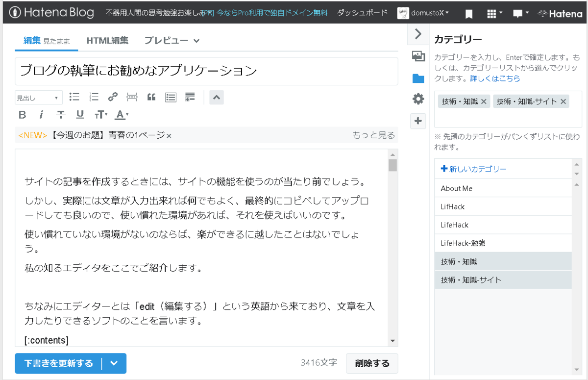Toggle italic formatting
This screenshot has height=380, width=588.
coord(41,115)
